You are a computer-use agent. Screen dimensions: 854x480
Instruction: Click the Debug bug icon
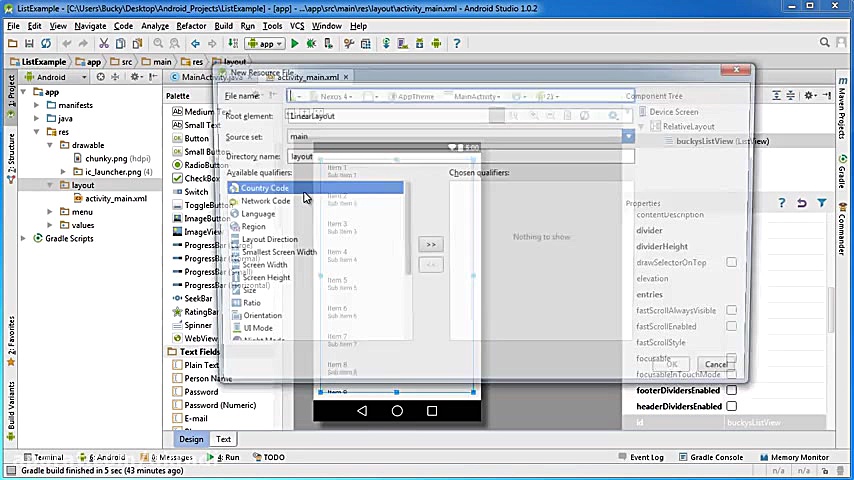[311, 44]
